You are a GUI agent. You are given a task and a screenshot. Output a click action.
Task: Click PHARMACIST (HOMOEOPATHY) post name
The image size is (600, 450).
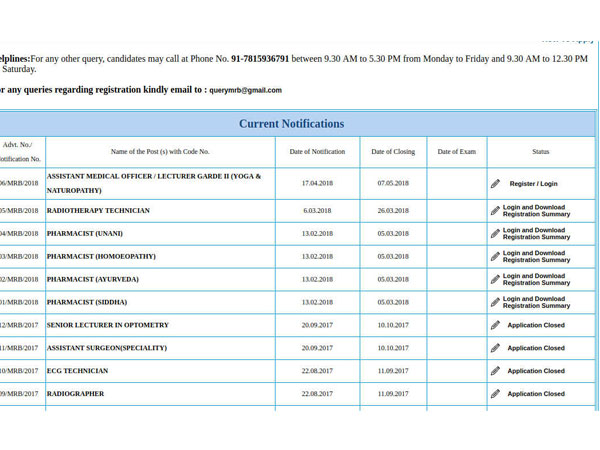click(x=101, y=256)
